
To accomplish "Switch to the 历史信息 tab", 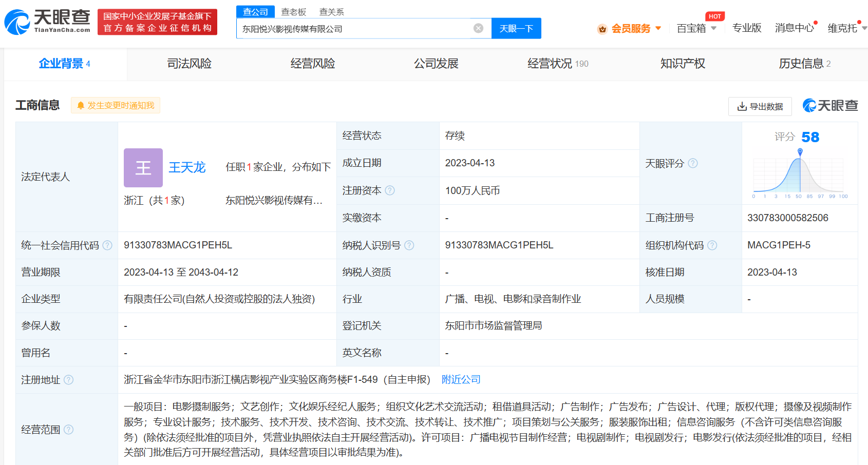I will (804, 64).
